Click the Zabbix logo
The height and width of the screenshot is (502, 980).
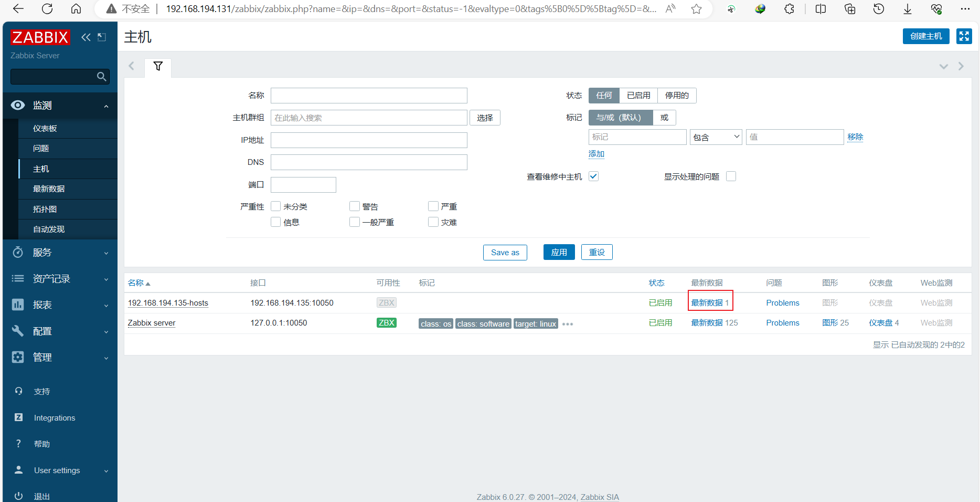point(40,37)
